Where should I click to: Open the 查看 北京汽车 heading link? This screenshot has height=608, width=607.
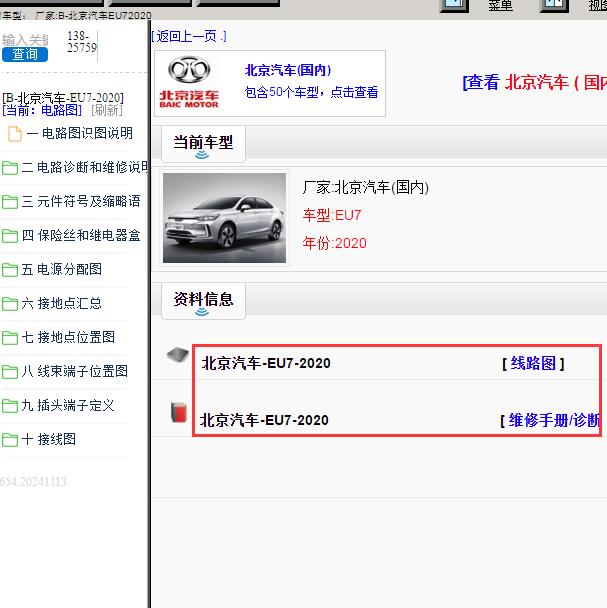click(534, 83)
